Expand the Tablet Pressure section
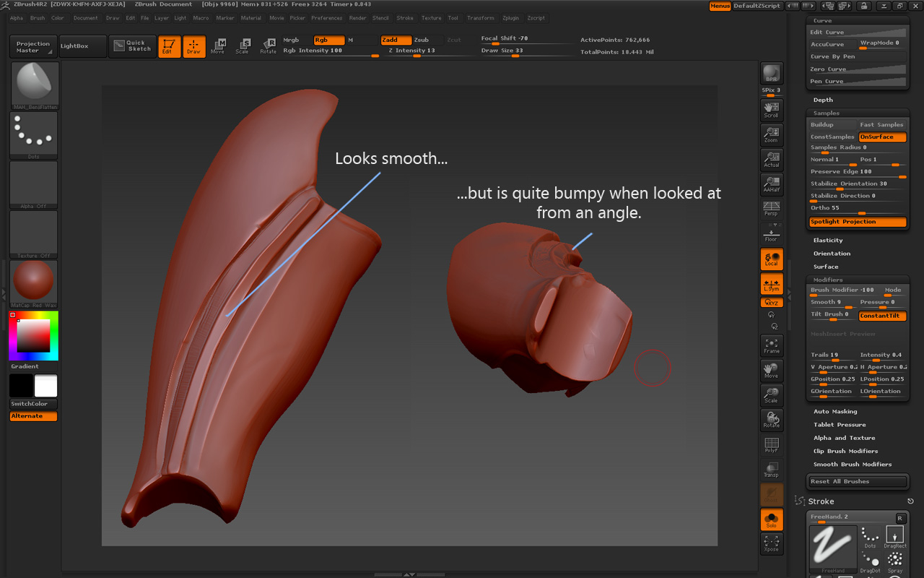This screenshot has width=924, height=578. (840, 425)
